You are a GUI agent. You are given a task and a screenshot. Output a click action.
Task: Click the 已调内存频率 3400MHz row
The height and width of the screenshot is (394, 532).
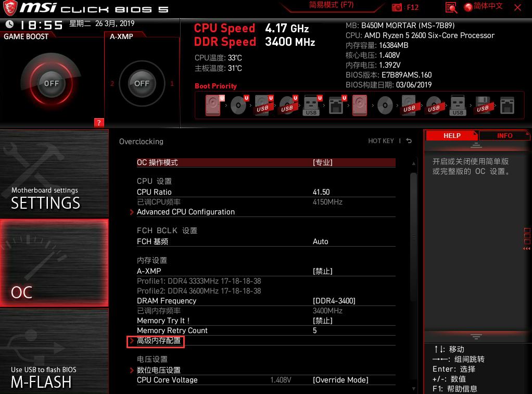[x=266, y=311]
